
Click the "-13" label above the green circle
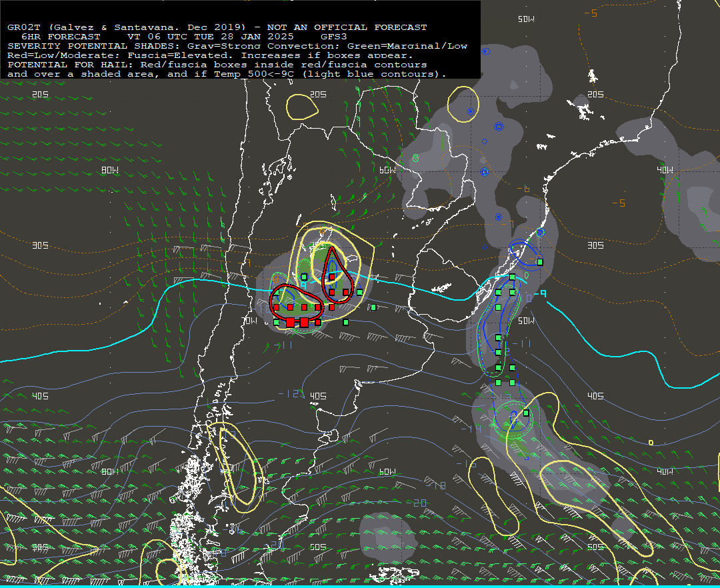(502, 397)
